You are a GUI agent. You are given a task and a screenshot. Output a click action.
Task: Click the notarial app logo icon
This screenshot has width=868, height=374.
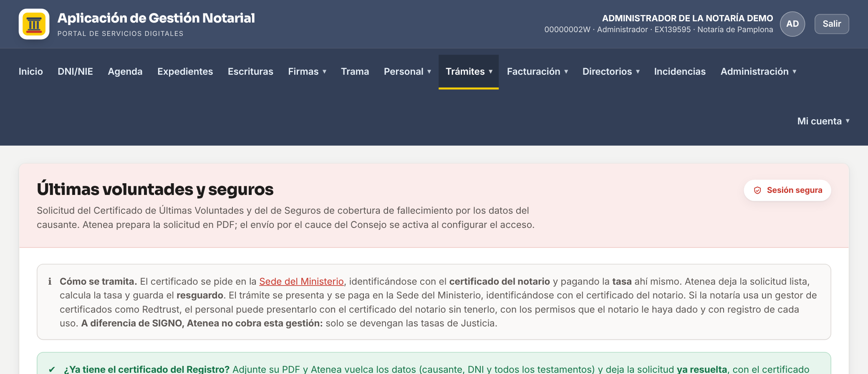pos(34,24)
